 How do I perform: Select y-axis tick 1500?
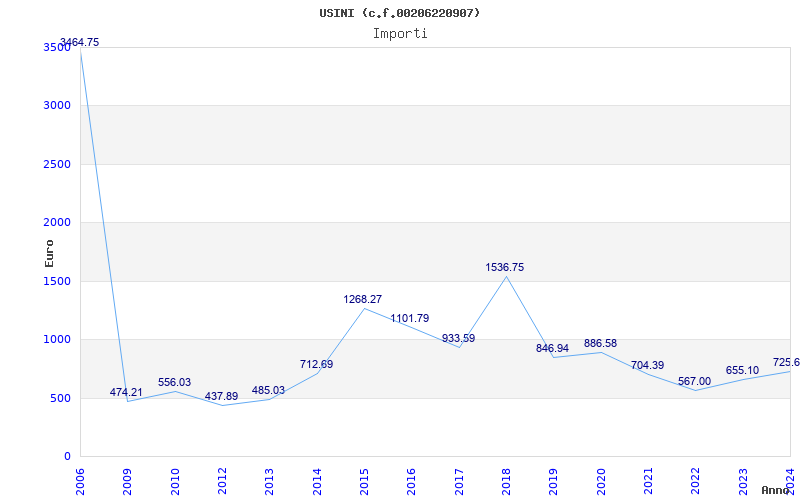[57, 281]
